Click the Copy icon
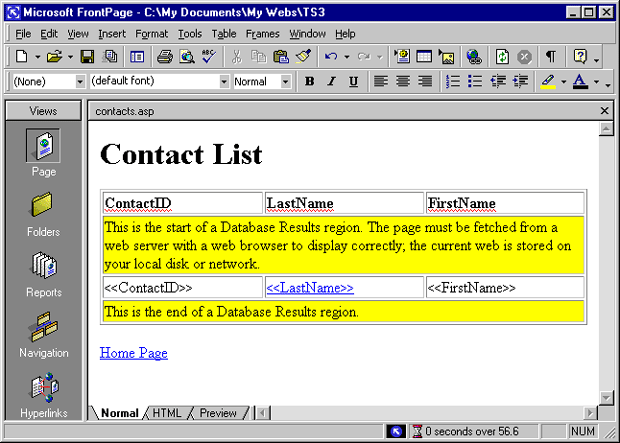Viewport: 620px width, 443px height. (x=259, y=57)
